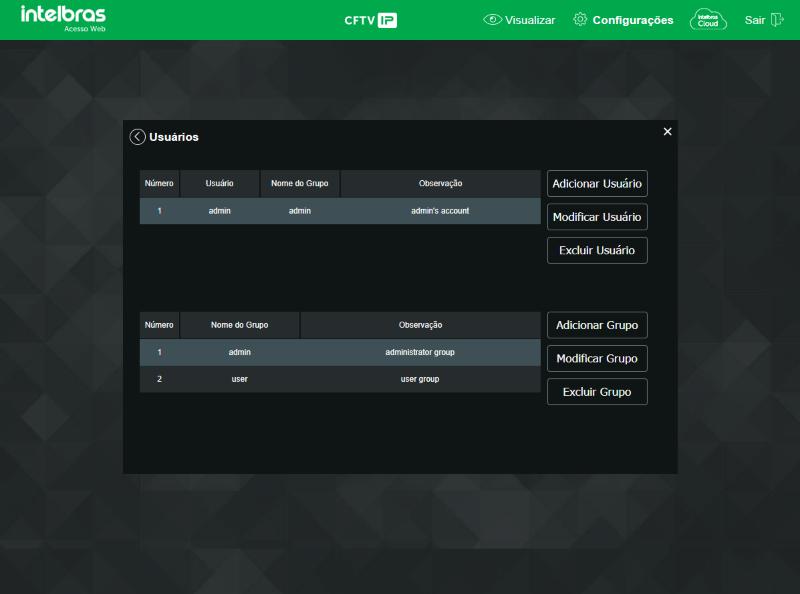Click Nome do Grupo header in users table
800x594 pixels.
[x=299, y=183]
